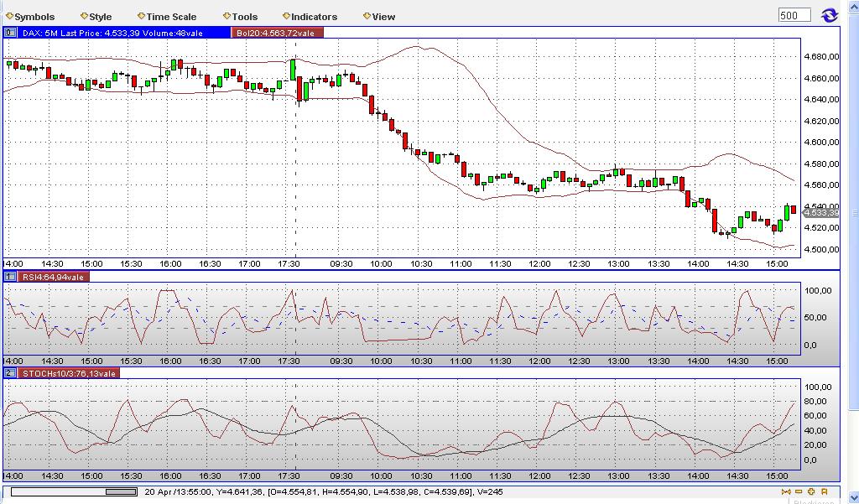Click the bar count input showing 500
859x504 pixels.
794,13
